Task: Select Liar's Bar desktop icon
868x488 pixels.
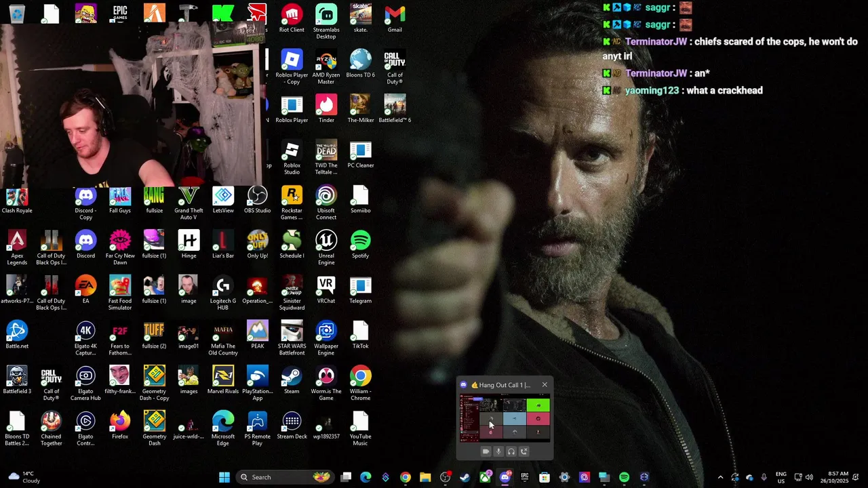Action: tap(223, 244)
